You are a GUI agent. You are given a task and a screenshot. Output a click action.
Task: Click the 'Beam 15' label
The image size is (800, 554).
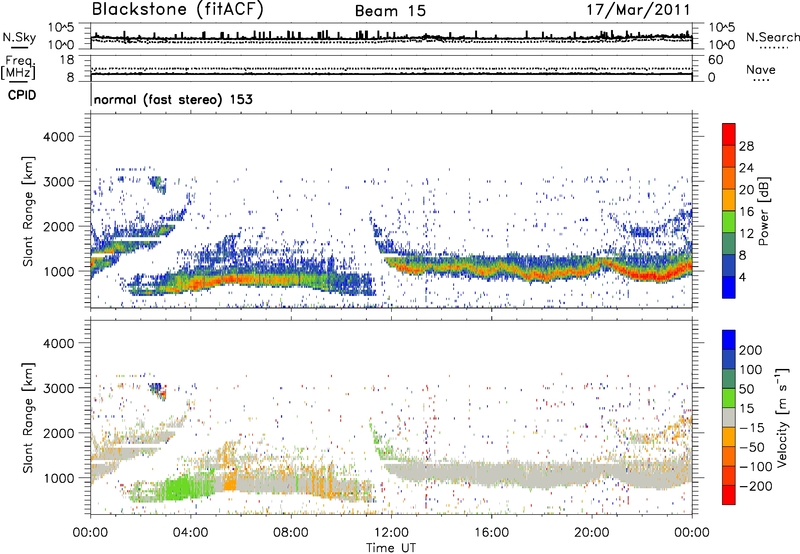click(x=390, y=11)
